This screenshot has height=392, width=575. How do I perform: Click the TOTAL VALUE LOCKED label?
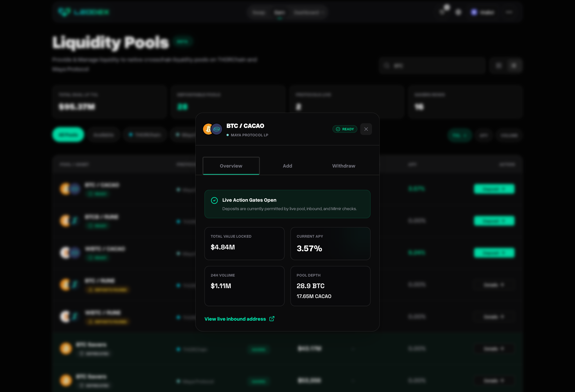pyautogui.click(x=231, y=236)
